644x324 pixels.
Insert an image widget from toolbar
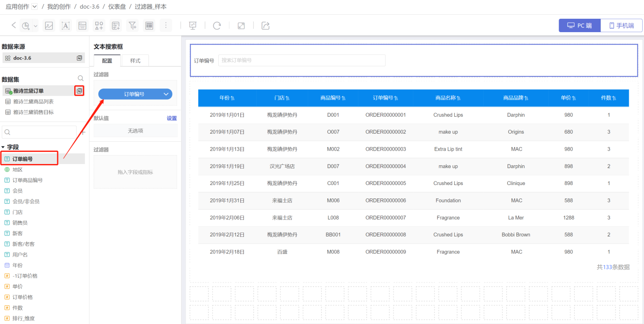pos(49,25)
